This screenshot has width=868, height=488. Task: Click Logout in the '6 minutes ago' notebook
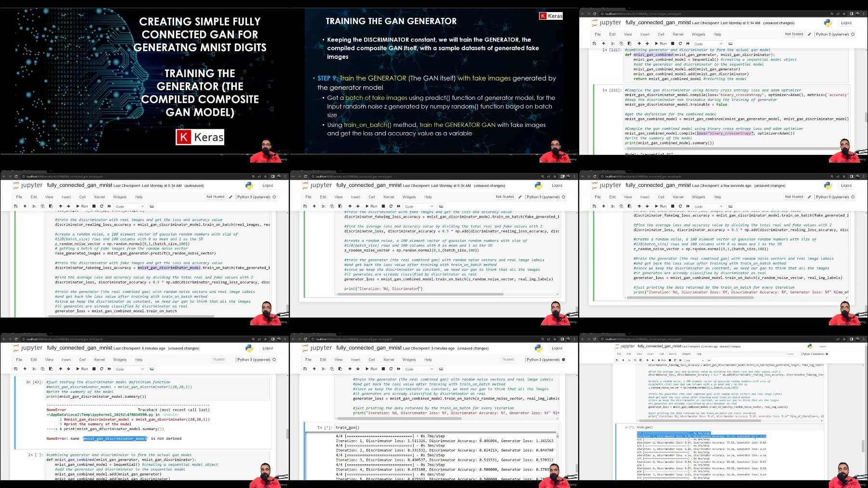coord(268,348)
